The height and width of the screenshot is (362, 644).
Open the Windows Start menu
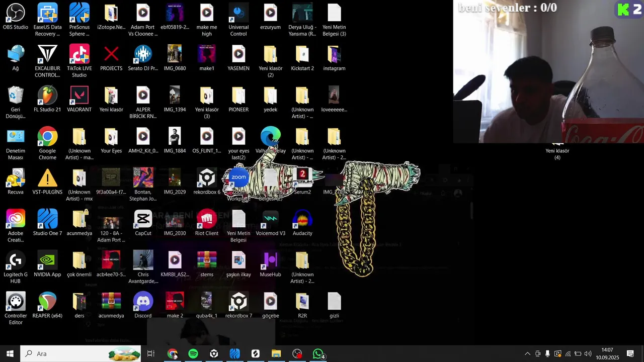pos(10,354)
